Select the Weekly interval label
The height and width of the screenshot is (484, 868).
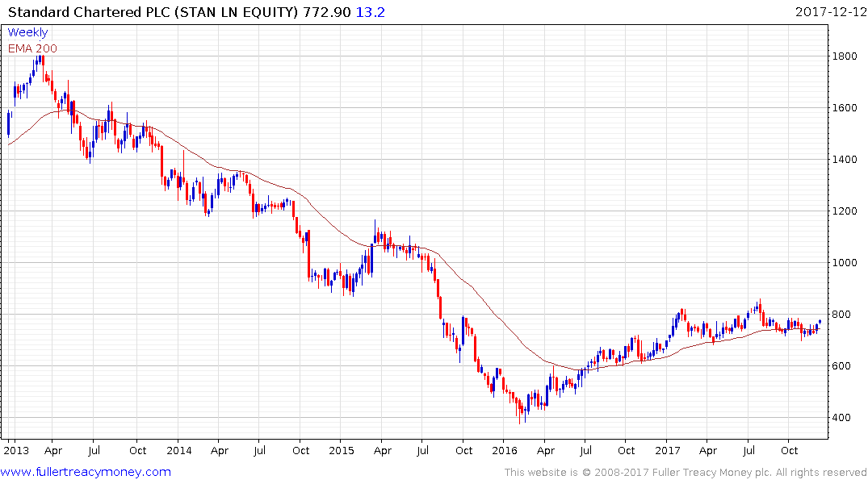click(27, 32)
